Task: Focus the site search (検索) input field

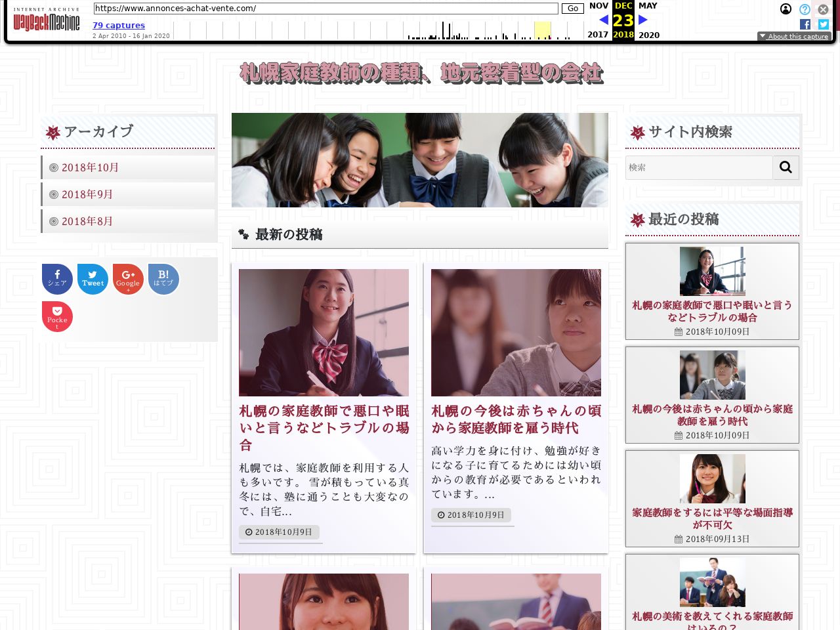Action: pyautogui.click(x=699, y=167)
